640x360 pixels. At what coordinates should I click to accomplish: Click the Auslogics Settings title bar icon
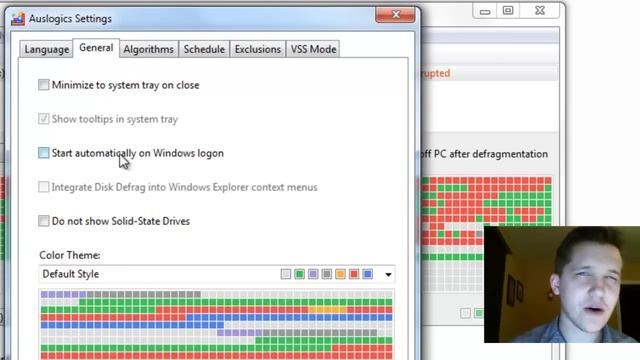(x=18, y=19)
